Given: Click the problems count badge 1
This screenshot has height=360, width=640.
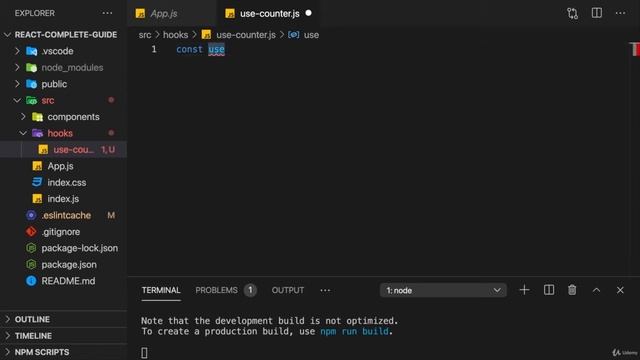Looking at the screenshot, I should pyautogui.click(x=250, y=290).
